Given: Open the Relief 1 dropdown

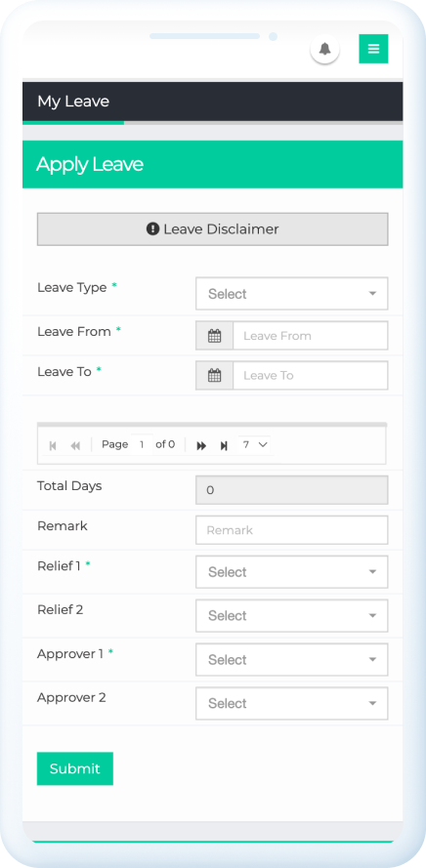Looking at the screenshot, I should pyautogui.click(x=292, y=572).
